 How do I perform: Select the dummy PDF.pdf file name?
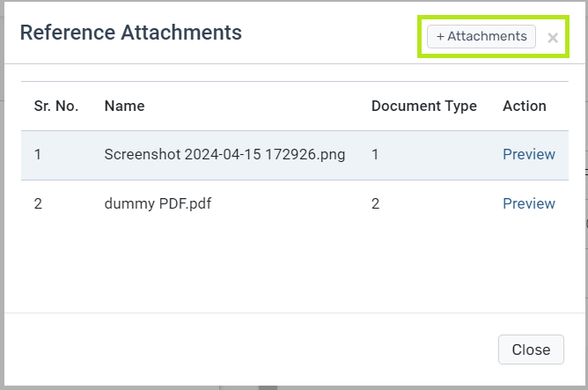coord(158,203)
